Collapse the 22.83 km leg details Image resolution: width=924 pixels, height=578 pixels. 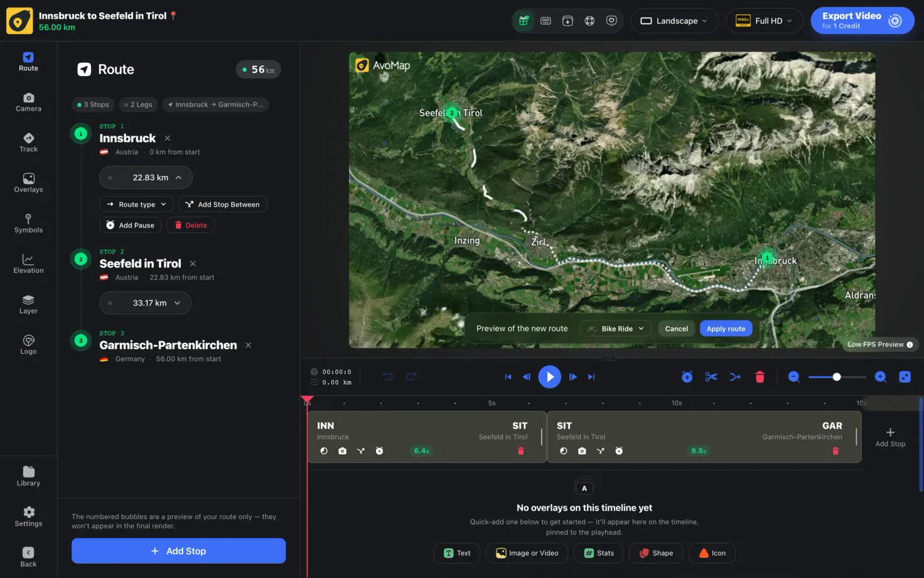pyautogui.click(x=146, y=178)
